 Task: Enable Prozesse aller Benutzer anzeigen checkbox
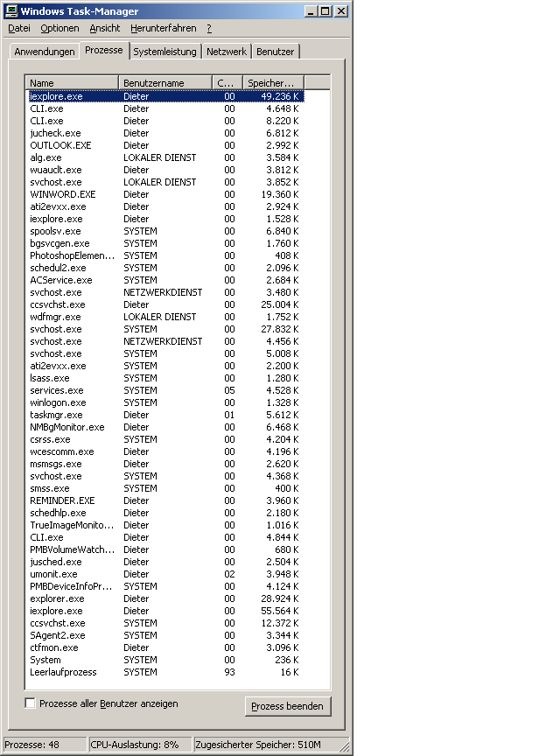(31, 703)
